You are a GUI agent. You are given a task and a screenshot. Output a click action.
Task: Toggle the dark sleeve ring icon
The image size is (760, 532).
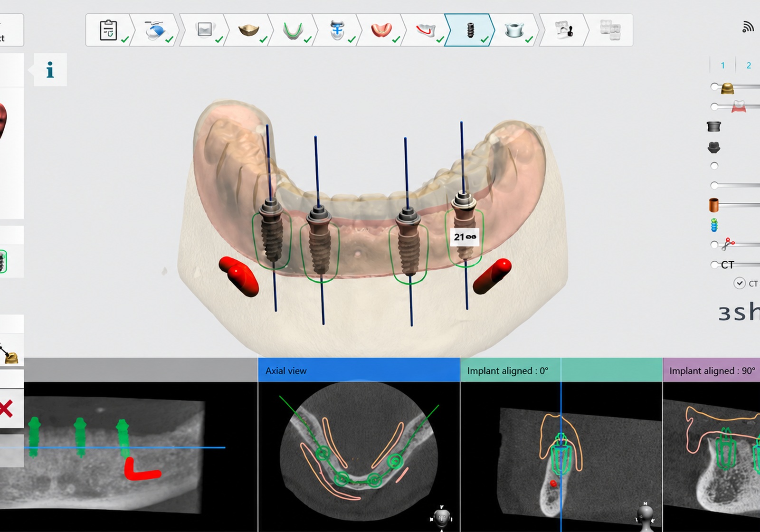tap(714, 126)
